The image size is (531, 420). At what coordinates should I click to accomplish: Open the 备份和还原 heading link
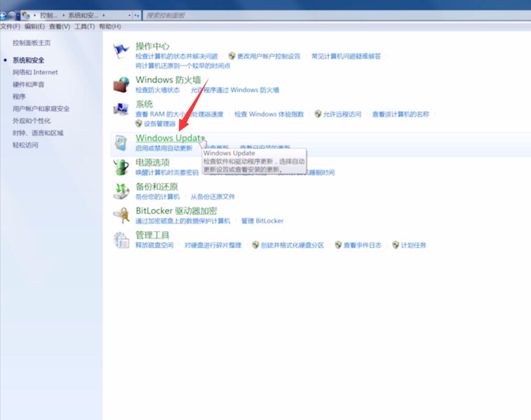pos(157,187)
